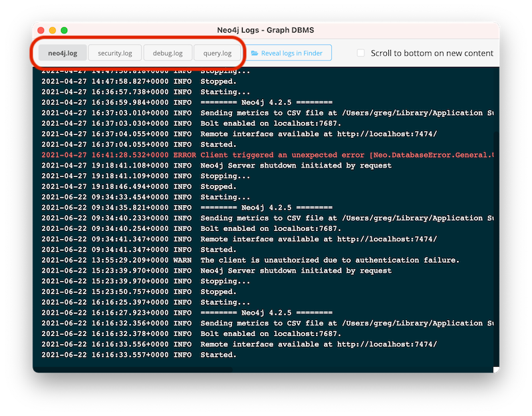Select the 16:16:33.557 Started log entry
Screen dimensions: 532x416
click(139, 355)
